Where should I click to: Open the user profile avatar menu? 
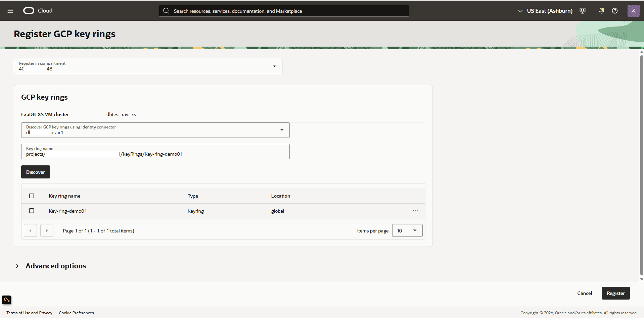633,11
